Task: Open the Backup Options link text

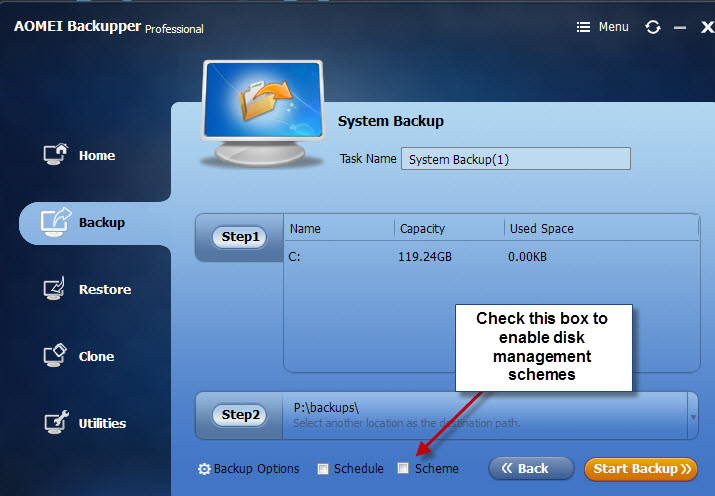Action: 256,469
